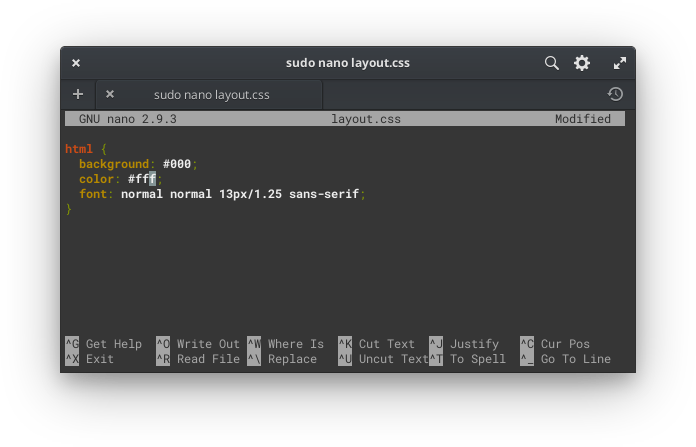This screenshot has width=696, height=447.
Task: Click 'GNU nano 2.9.3' in header bar
Action: [128, 119]
